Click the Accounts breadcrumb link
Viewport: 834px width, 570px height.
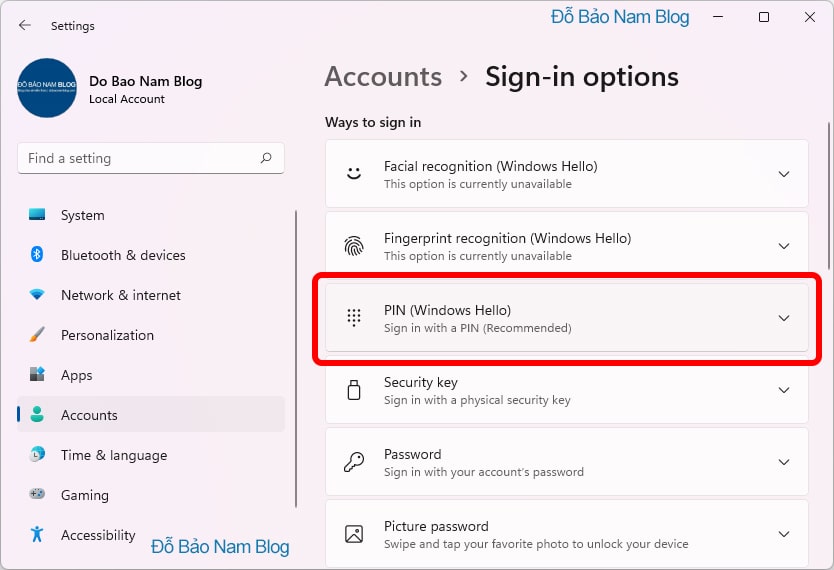point(383,77)
